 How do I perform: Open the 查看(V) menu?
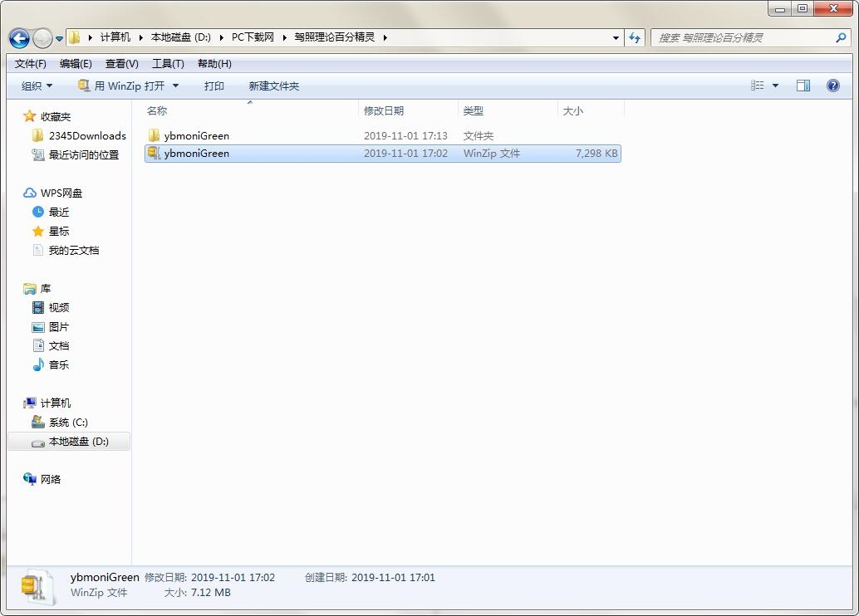tap(121, 64)
